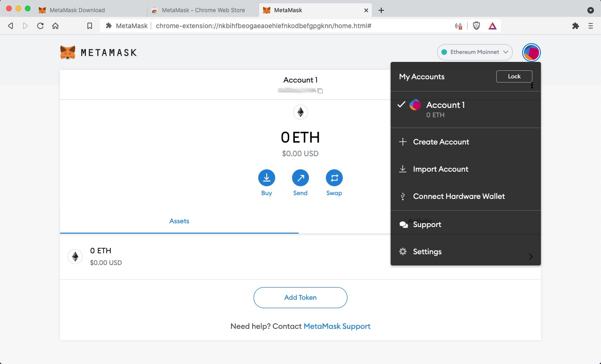Lock the wallet with the Lock button
This screenshot has height=364, width=601.
[x=514, y=76]
